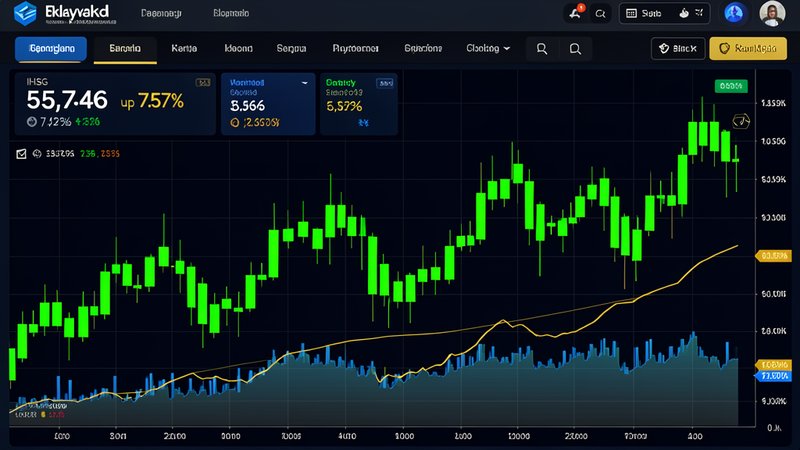Open the first menu link beside the brand name
Image resolution: width=800 pixels, height=450 pixels.
tap(161, 13)
